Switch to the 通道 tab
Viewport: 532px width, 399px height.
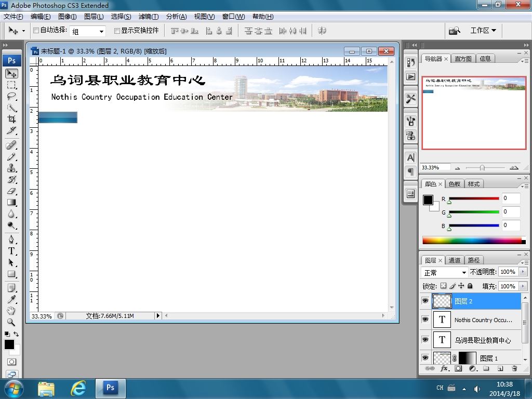click(455, 260)
